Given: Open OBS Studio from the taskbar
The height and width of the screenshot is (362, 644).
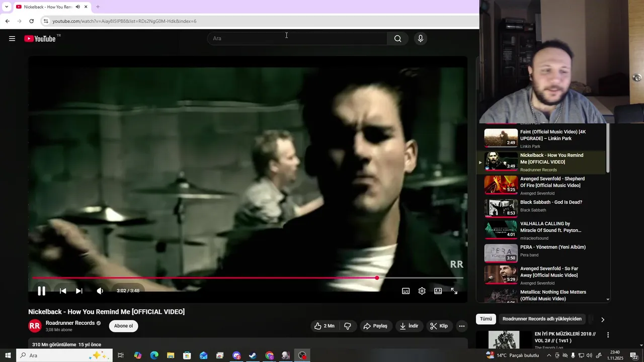Looking at the screenshot, I should coord(302,355).
